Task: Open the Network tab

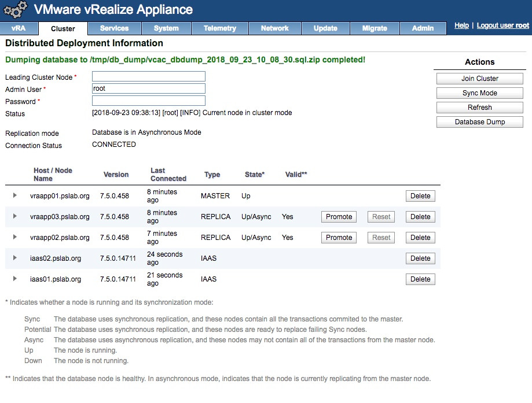Action: (x=275, y=28)
